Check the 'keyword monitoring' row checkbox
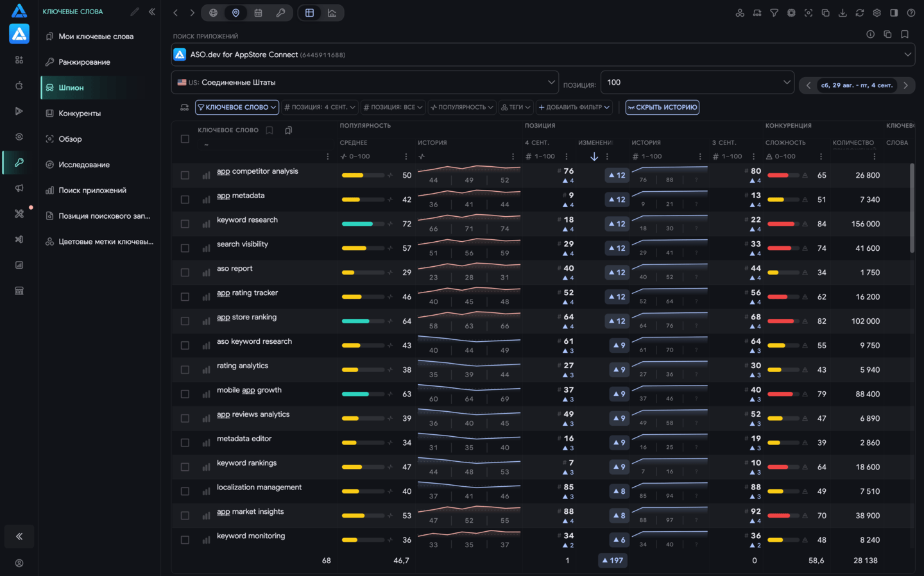 [185, 540]
